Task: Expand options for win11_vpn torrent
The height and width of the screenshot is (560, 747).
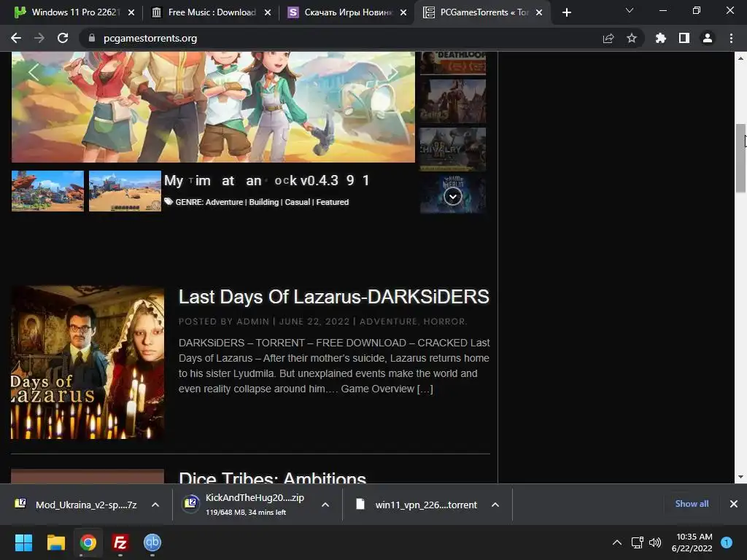Action: coord(495,505)
